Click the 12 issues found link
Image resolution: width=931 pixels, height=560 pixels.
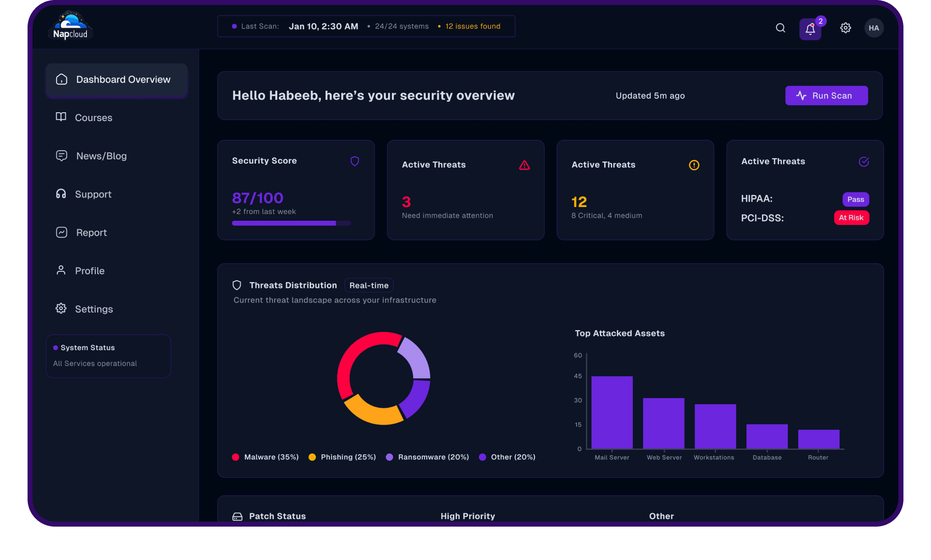(472, 26)
